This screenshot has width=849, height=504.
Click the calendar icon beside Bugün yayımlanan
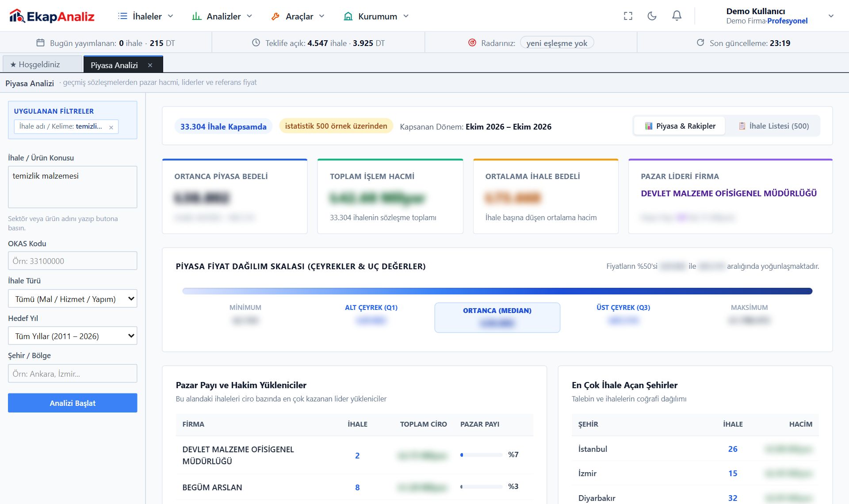click(x=40, y=42)
